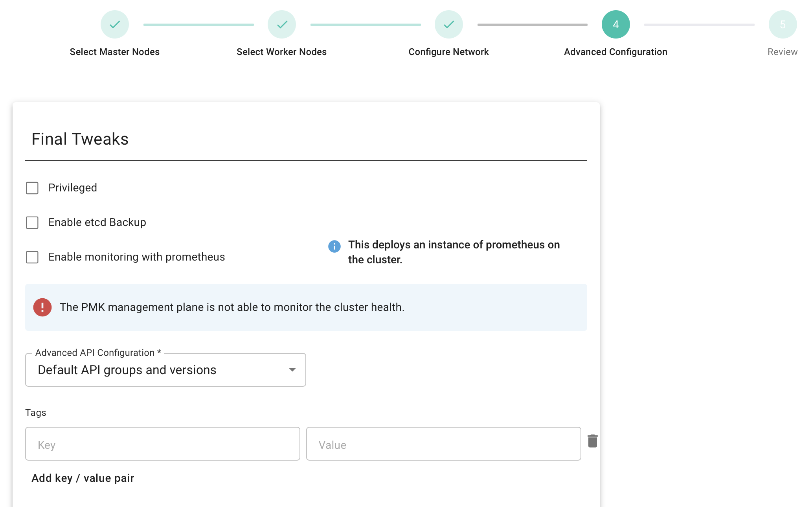This screenshot has height=507, width=812.
Task: Check the Enable etcd Backup box
Action: [x=32, y=222]
